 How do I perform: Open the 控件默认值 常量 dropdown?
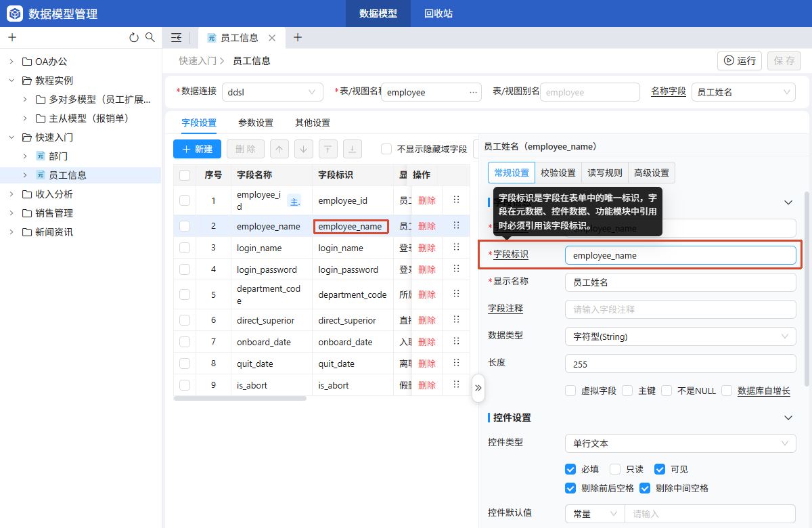click(595, 514)
